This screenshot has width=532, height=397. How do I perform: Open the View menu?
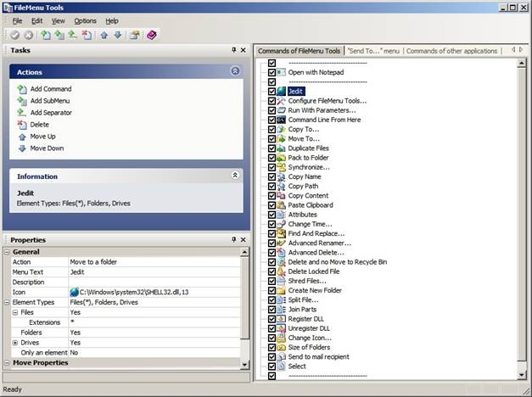[59, 21]
